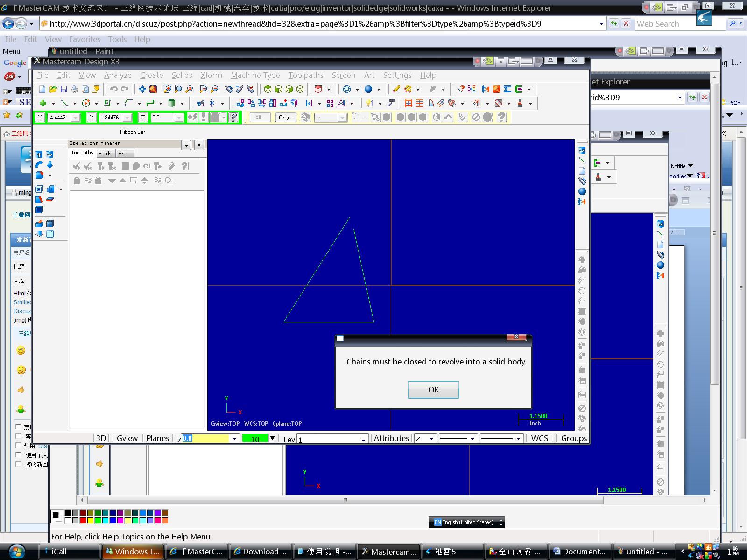The height and width of the screenshot is (560, 747).
Task: Expand the Internet Explorer address bar dropdown
Action: pyautogui.click(x=601, y=24)
